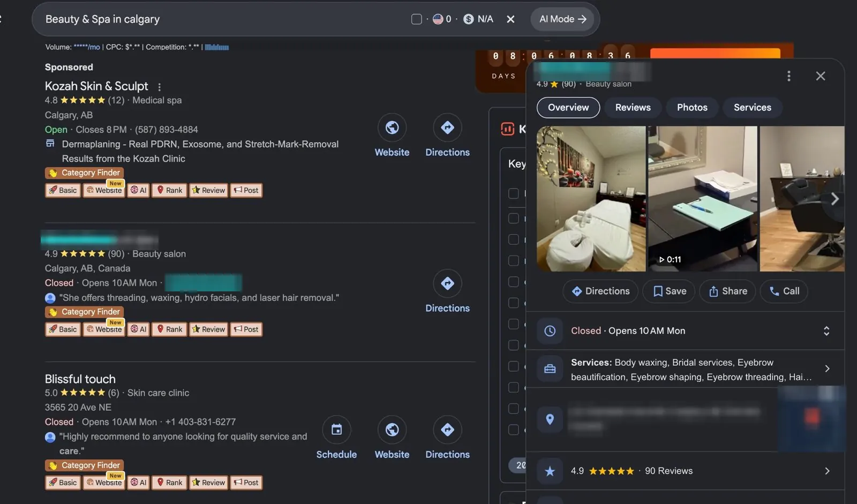Screen dimensions: 857x504
Task: Open the 90 Reviews row
Action: coord(685,471)
